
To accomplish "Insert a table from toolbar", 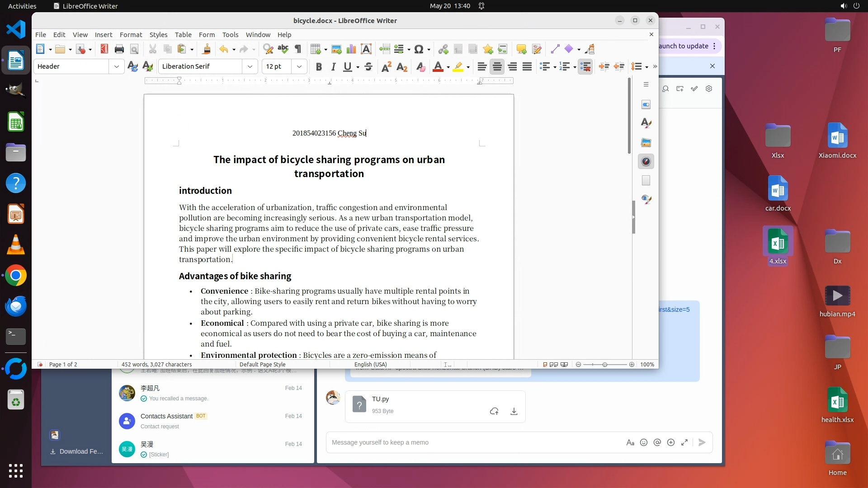I will point(316,49).
